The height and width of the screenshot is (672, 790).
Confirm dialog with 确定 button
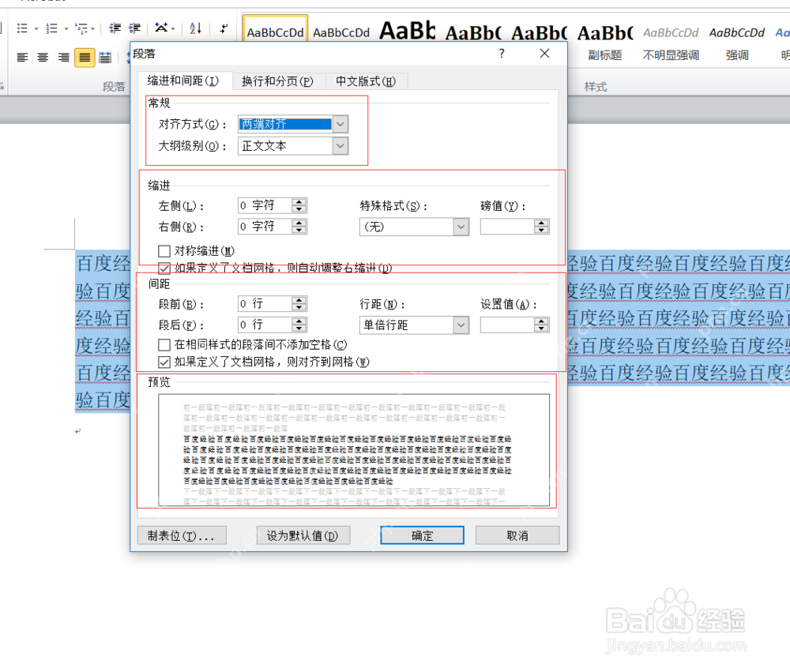pos(422,535)
